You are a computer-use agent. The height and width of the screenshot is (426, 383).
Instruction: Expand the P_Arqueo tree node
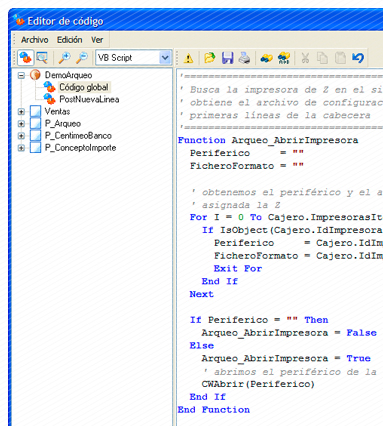[x=21, y=124]
